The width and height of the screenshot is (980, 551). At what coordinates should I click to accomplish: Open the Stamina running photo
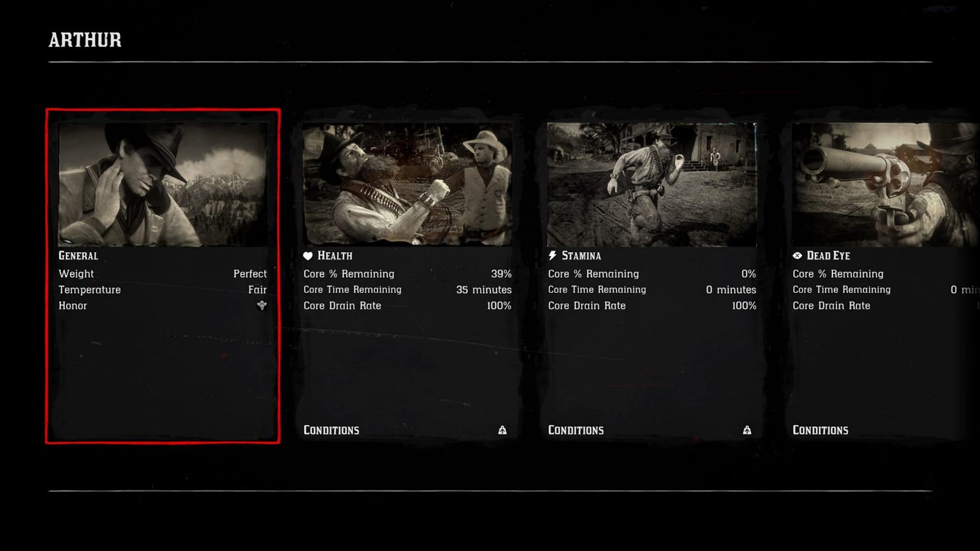tap(652, 184)
